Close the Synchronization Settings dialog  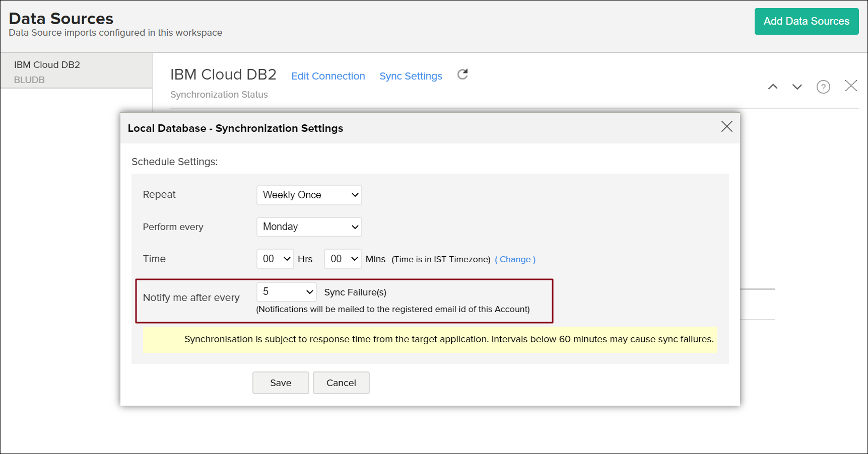click(x=726, y=126)
